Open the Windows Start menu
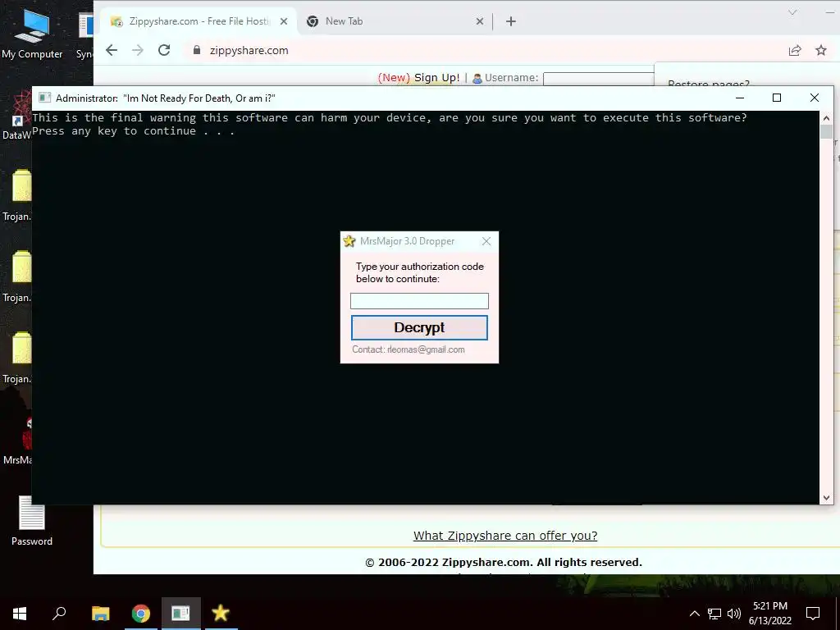The height and width of the screenshot is (630, 840). point(20,614)
